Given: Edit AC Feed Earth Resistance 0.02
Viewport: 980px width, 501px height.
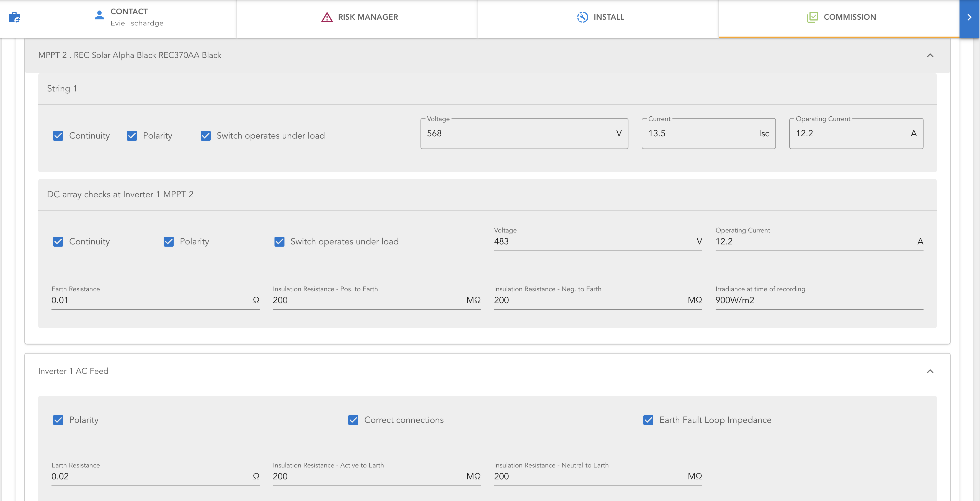Looking at the screenshot, I should tap(155, 476).
